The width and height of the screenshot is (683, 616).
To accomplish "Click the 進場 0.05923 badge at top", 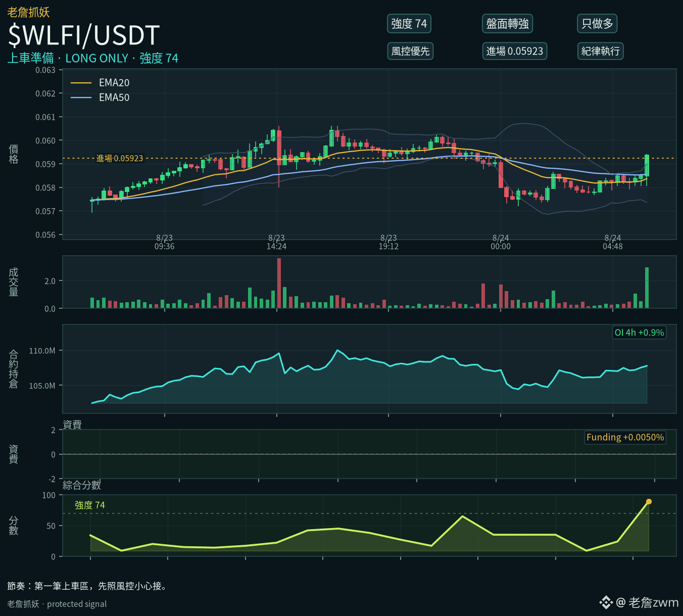I will click(x=514, y=51).
